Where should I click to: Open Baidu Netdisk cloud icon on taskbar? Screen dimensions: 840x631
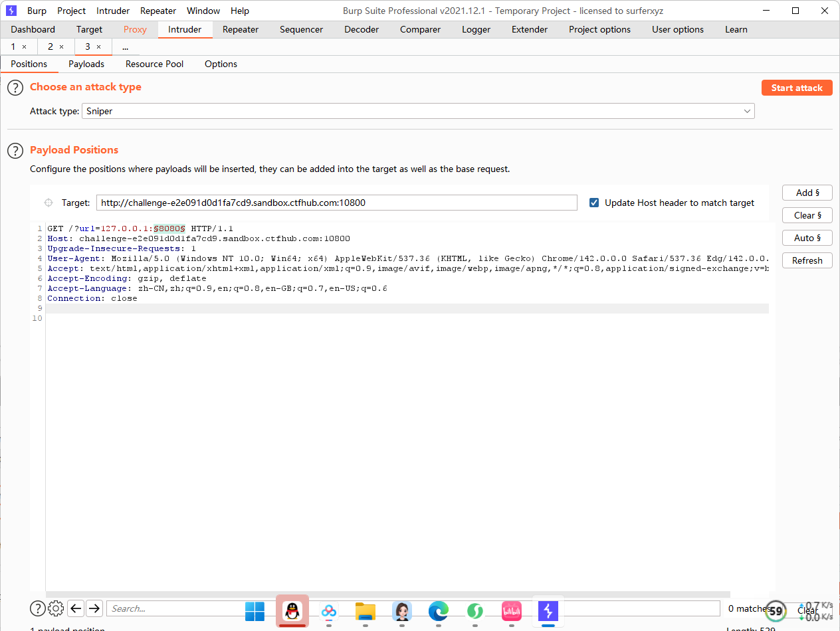tap(329, 611)
